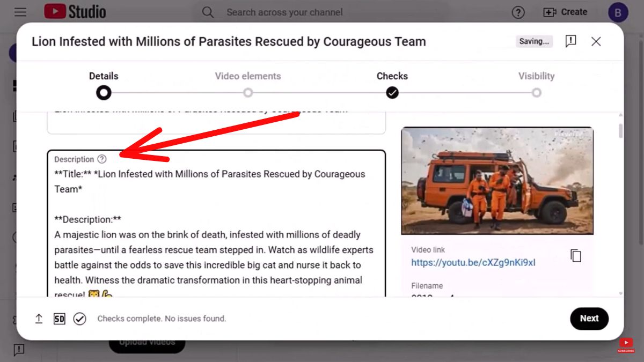Click the send feedback icon in the sidebar bottom

(19, 350)
